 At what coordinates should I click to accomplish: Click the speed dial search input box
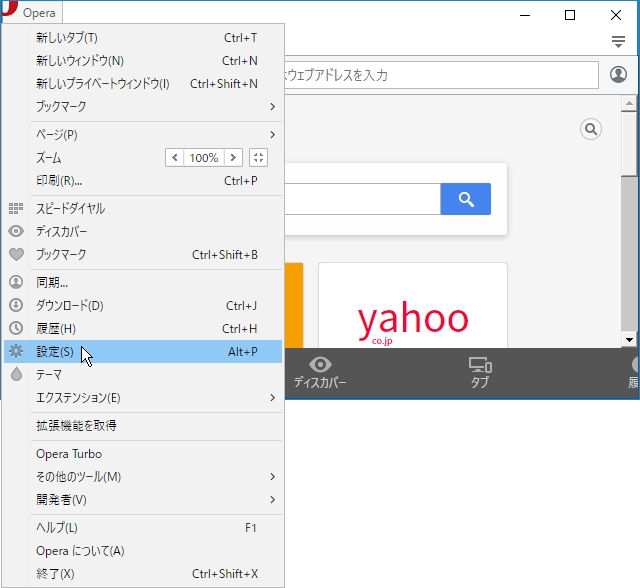pyautogui.click(x=362, y=199)
